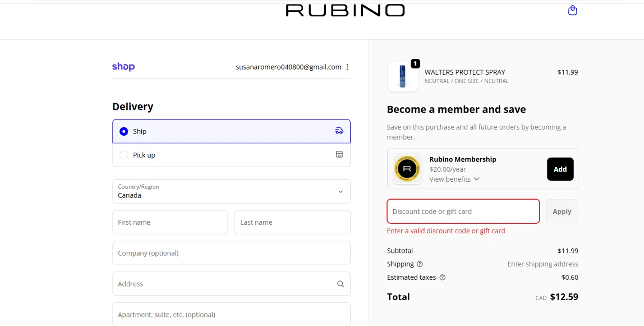Screen dimensions: 644x326
Task: Click the email susanaromero040800@gmail.com
Action: 289,67
